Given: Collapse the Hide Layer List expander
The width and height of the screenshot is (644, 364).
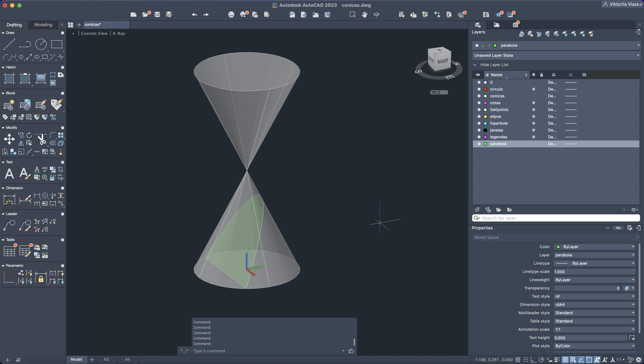Looking at the screenshot, I should coord(475,65).
